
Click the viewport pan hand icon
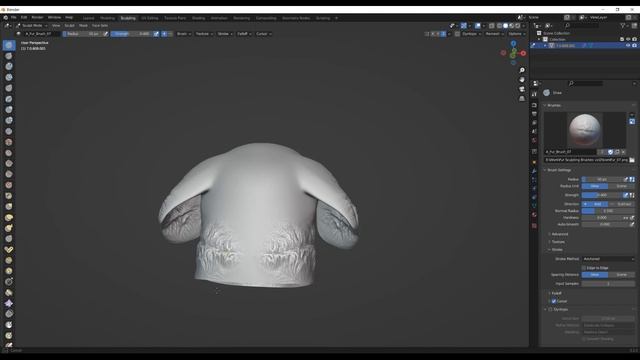[x=522, y=80]
